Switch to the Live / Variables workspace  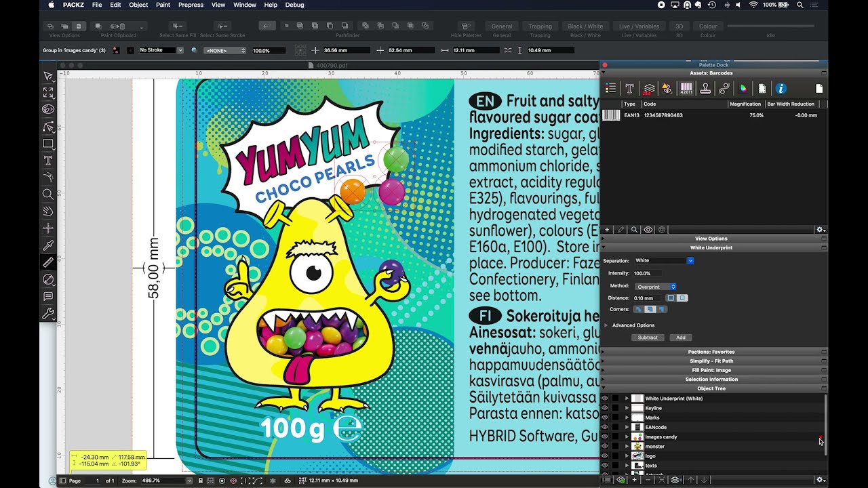point(639,26)
